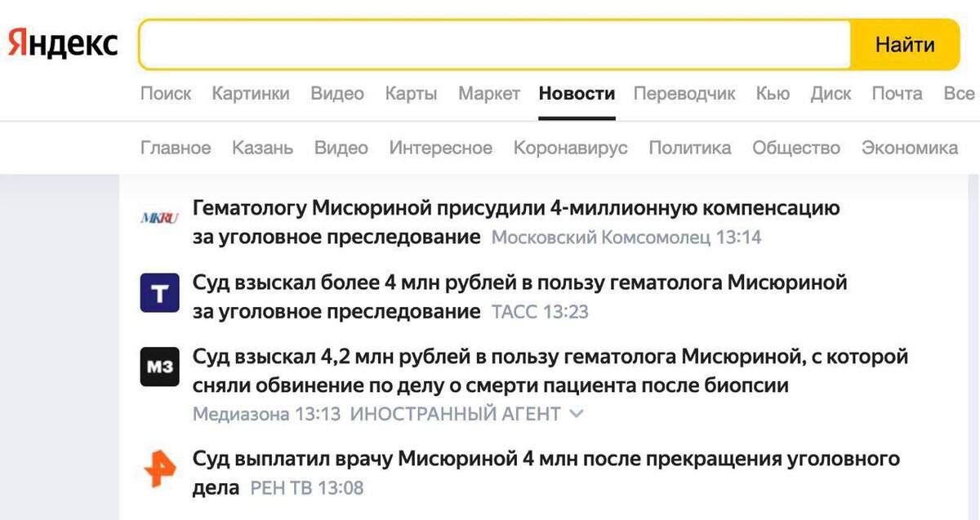Switch to the Карты tab
Image resolution: width=980 pixels, height=520 pixels.
[411, 93]
